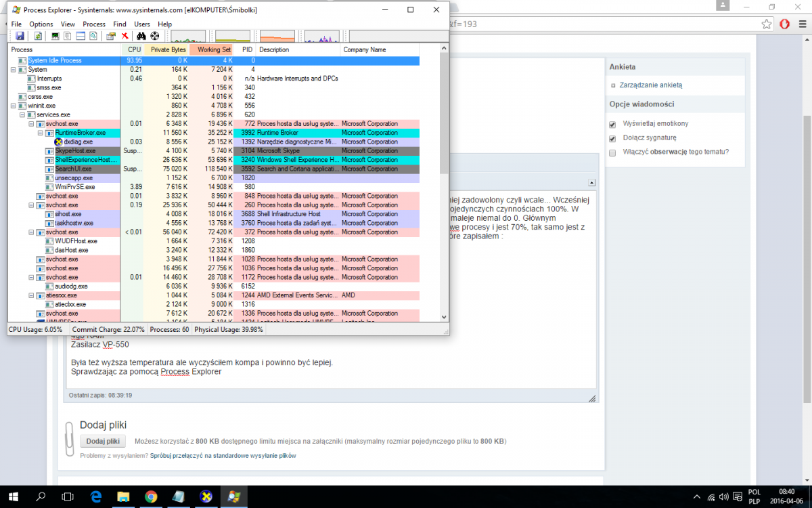This screenshot has height=508, width=812.
Task: Collapse the RuntimeBroker.exe tree node
Action: point(40,133)
